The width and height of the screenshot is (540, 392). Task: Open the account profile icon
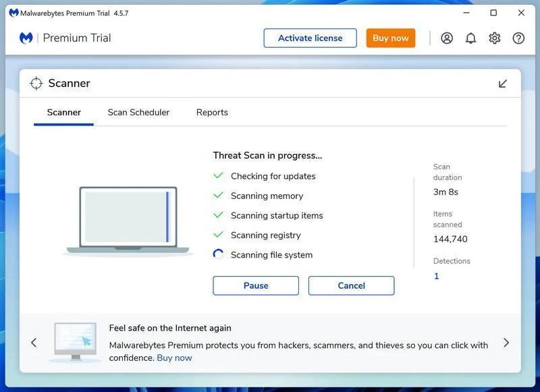point(447,38)
